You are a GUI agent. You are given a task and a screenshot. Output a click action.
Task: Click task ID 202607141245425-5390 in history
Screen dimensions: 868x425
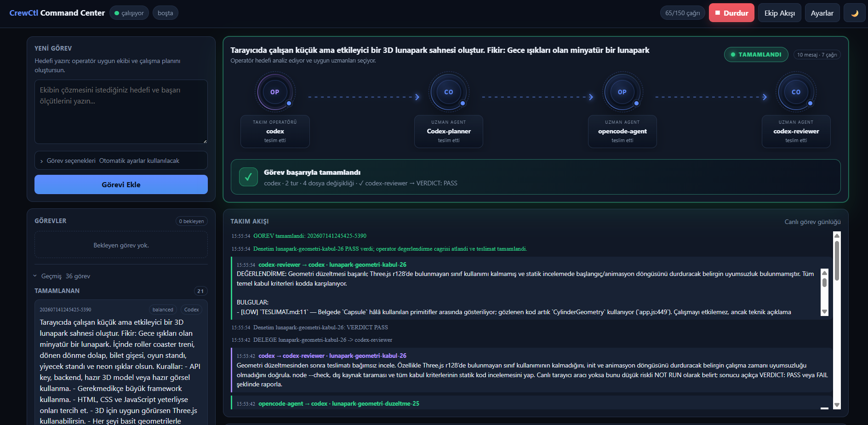click(65, 310)
